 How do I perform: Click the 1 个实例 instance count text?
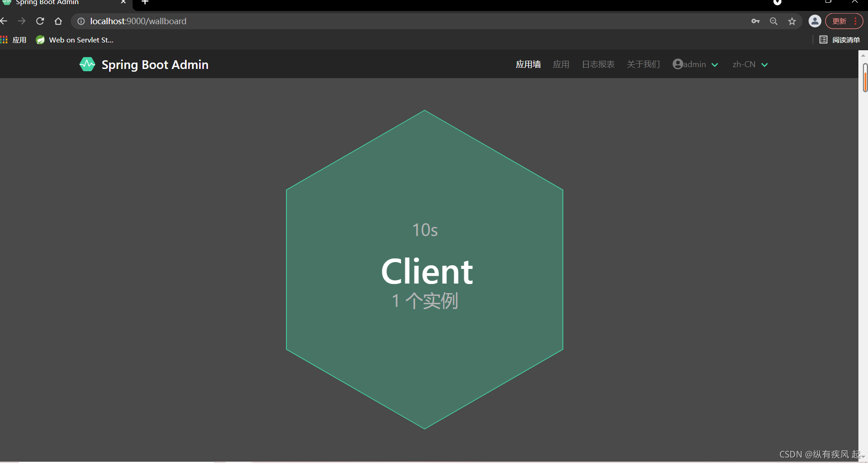425,301
